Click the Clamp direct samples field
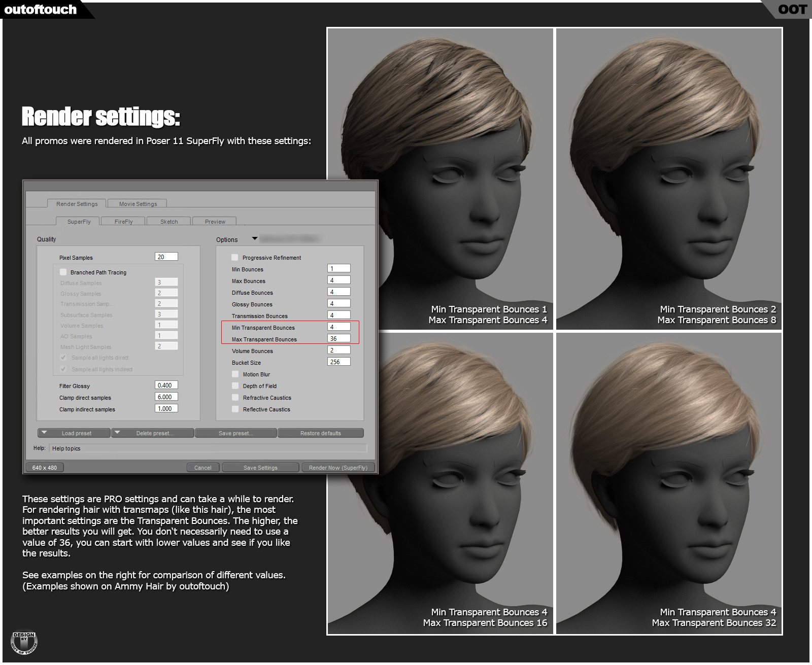 pos(166,397)
